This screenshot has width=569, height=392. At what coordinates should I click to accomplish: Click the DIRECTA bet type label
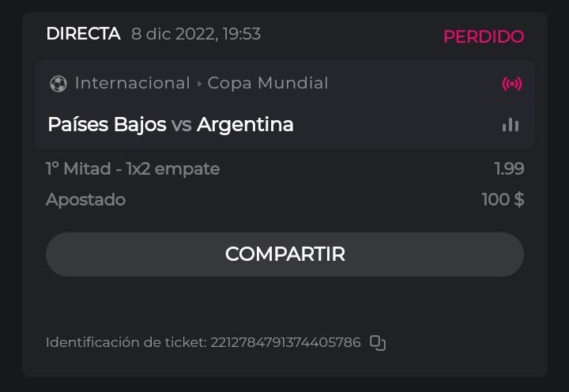click(83, 34)
